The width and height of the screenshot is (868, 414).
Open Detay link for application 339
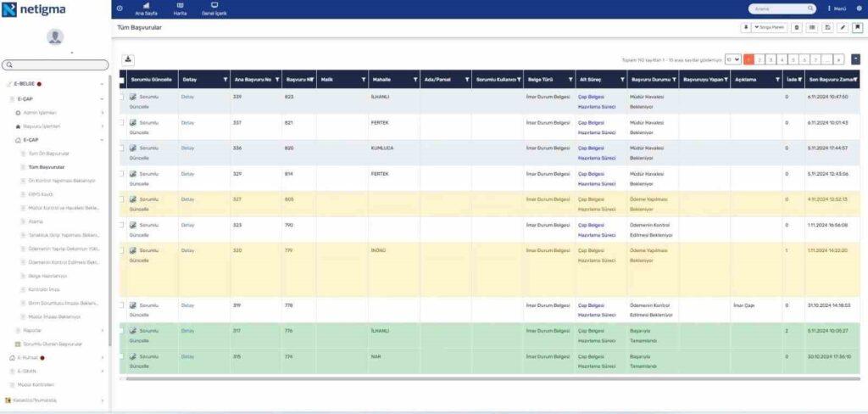188,97
